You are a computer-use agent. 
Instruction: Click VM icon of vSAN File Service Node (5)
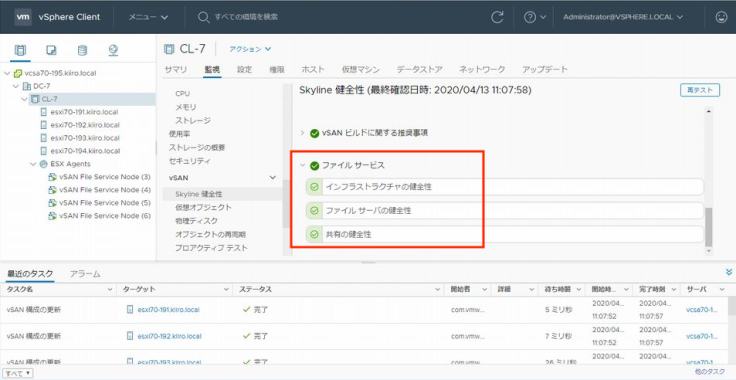(53, 203)
